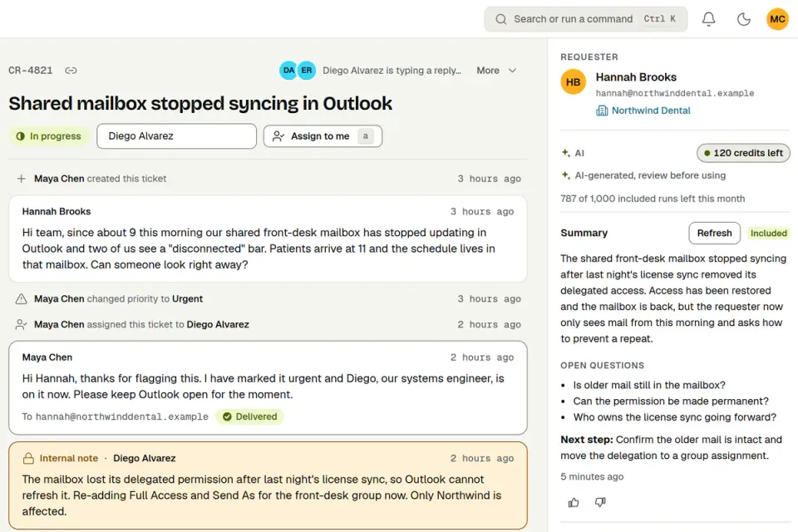Refresh the AI summary

click(x=714, y=233)
